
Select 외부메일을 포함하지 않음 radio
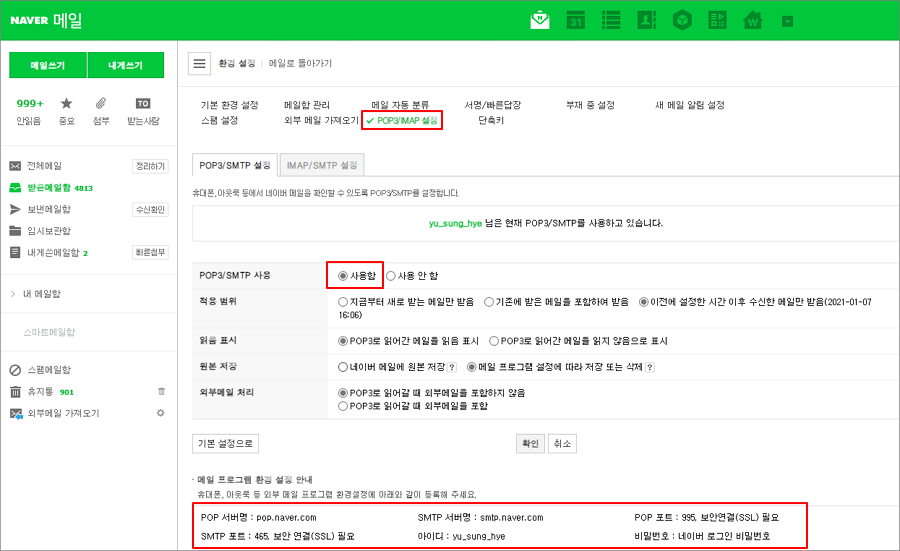pyautogui.click(x=343, y=393)
